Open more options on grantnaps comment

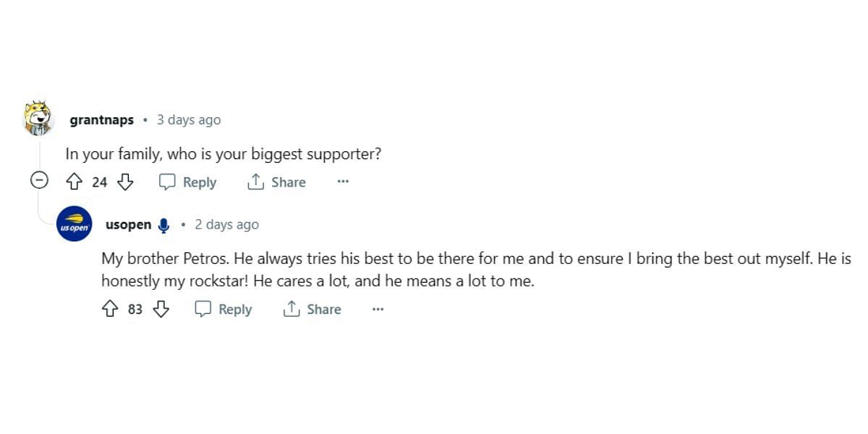[x=343, y=182]
